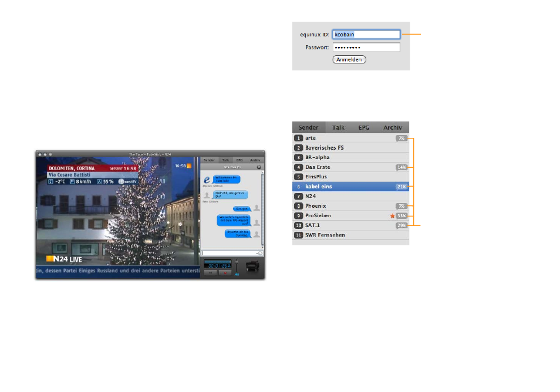This screenshot has height=392, width=560.
Task: Click the 7% chat badge on arte
Action: 402,138
